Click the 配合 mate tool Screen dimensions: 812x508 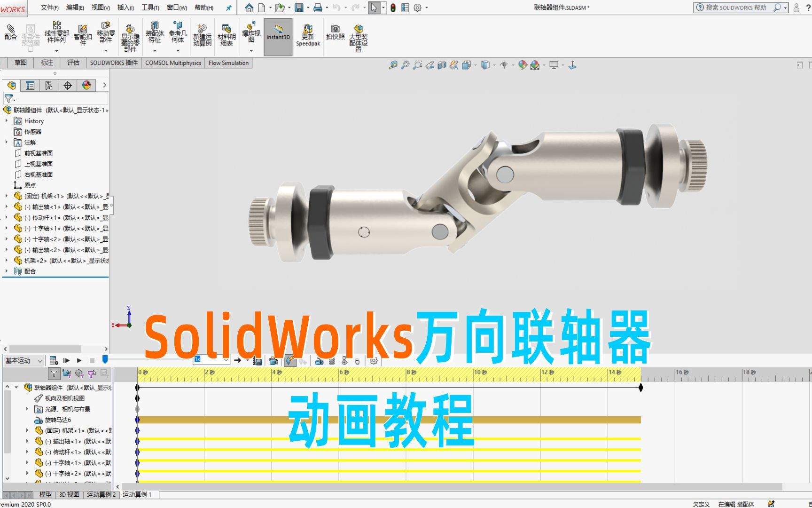coord(10,33)
